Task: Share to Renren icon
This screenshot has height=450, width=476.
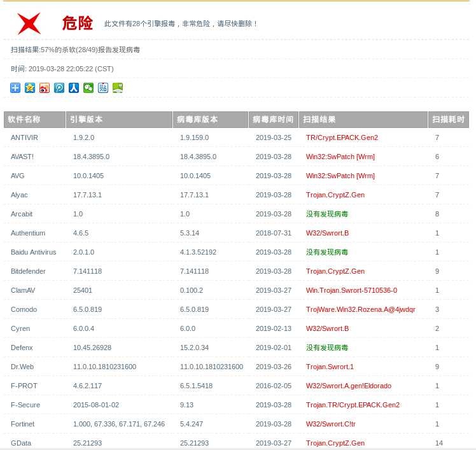Action: tap(74, 88)
